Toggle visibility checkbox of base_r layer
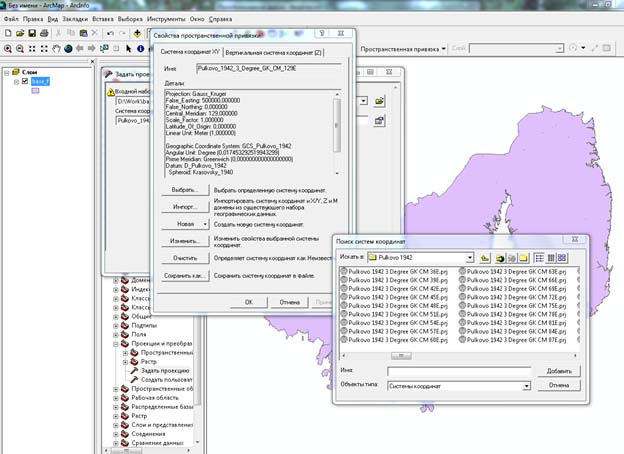The height and width of the screenshot is (454, 624). 24,81
